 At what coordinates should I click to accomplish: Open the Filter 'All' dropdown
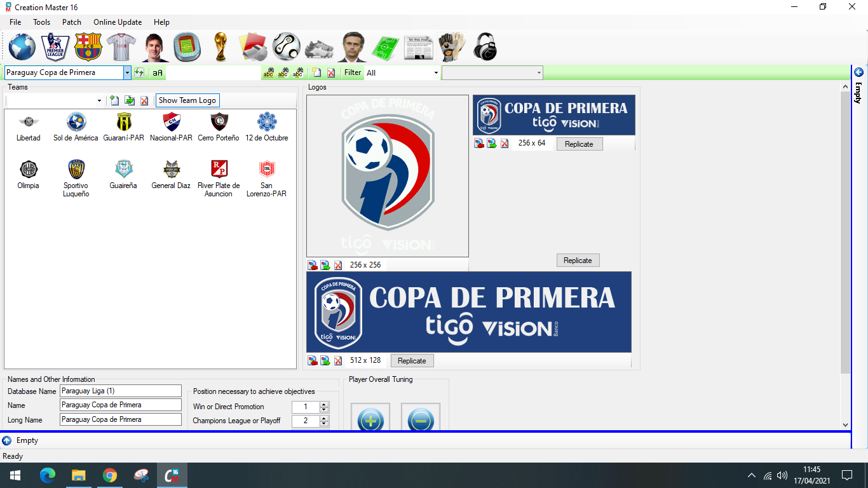[x=436, y=73]
